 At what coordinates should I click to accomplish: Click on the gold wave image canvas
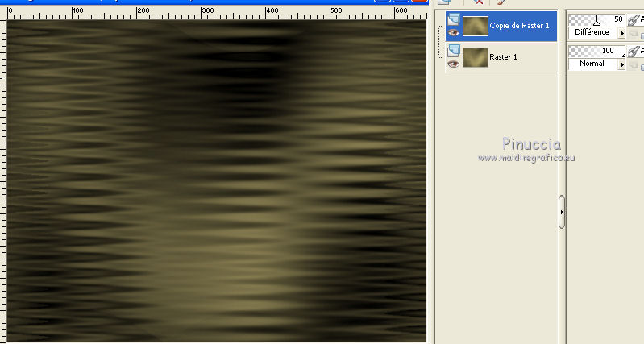[217, 180]
